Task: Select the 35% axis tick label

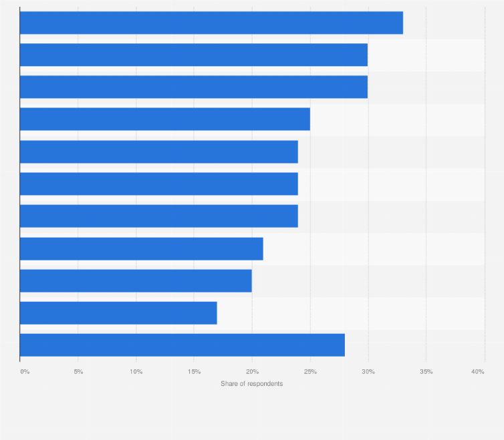Action: pos(426,371)
